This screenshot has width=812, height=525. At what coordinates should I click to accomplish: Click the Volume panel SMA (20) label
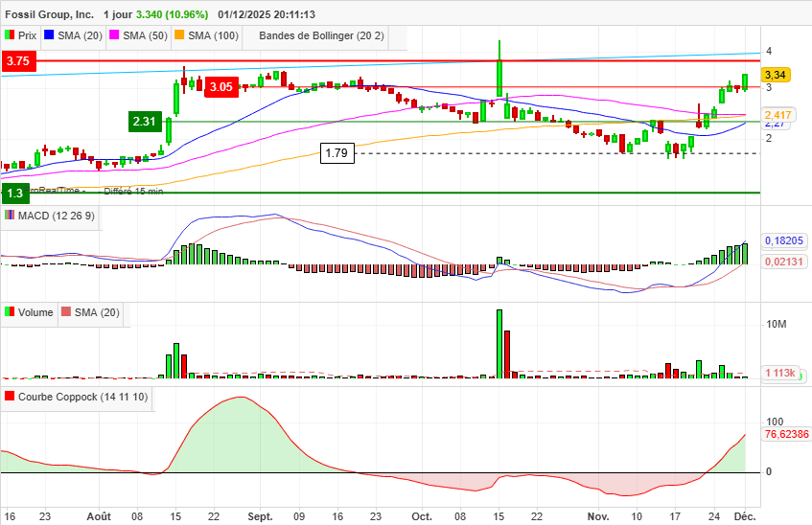point(97,312)
